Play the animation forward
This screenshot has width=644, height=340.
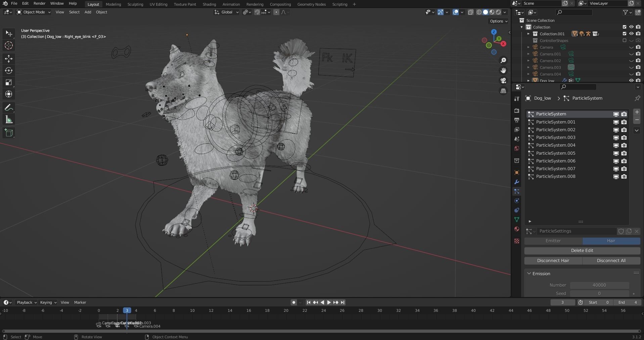(329, 302)
